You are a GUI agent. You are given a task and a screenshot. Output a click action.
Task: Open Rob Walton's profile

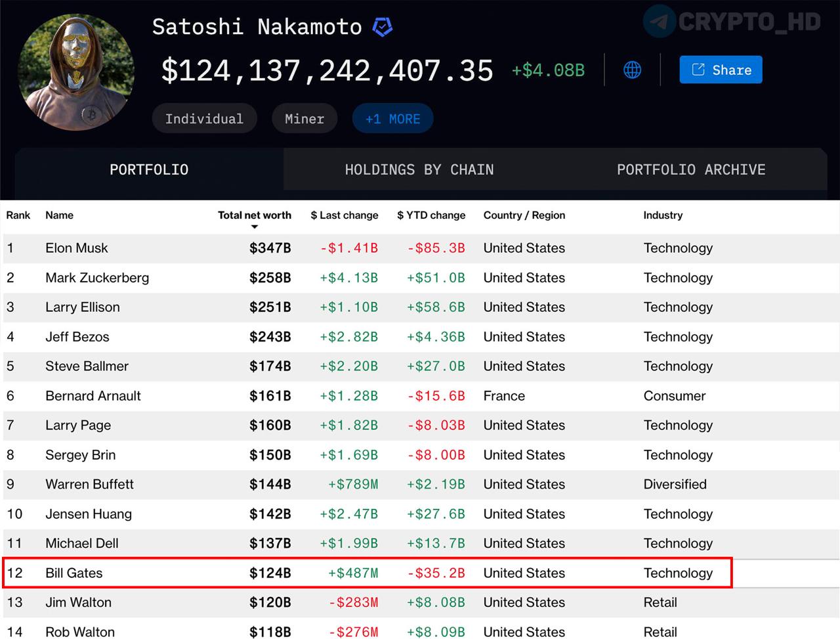(80, 632)
